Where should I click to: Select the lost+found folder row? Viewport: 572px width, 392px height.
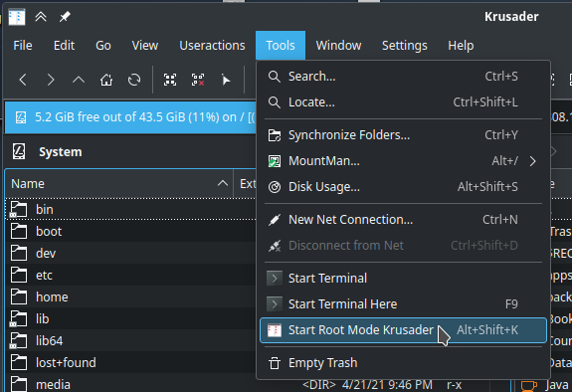click(x=130, y=363)
